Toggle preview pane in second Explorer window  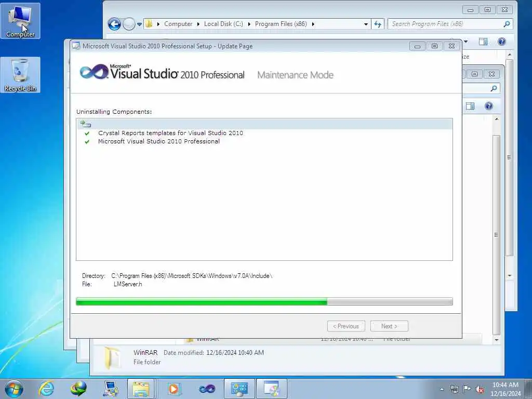pyautogui.click(x=470, y=106)
